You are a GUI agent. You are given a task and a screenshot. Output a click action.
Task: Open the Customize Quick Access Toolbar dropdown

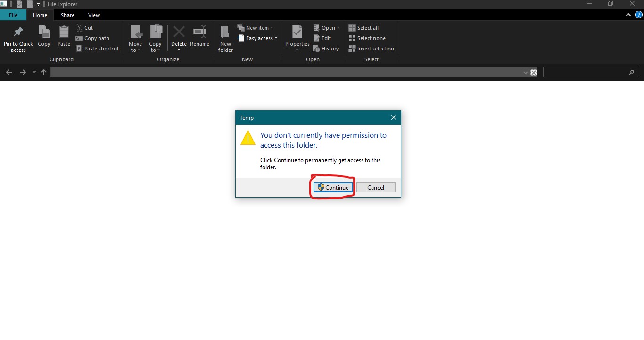pyautogui.click(x=39, y=5)
